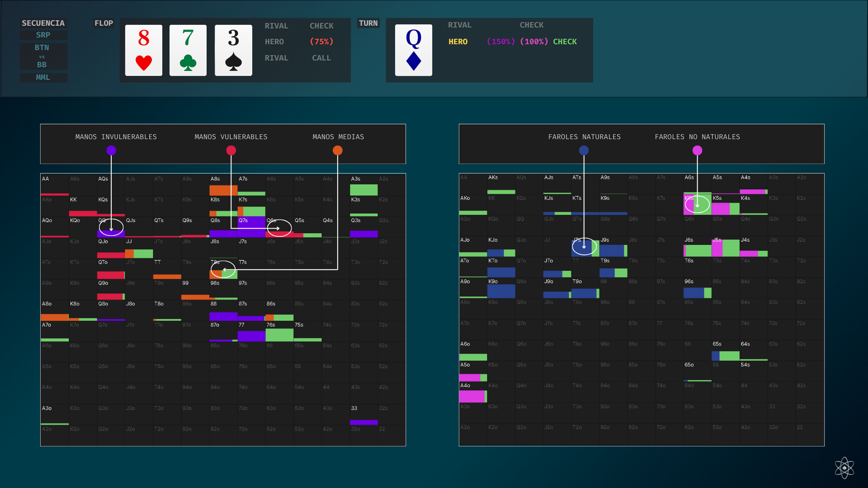Select the 8 of hearts flop card
Viewport: 868px width, 488px height.
tap(144, 50)
